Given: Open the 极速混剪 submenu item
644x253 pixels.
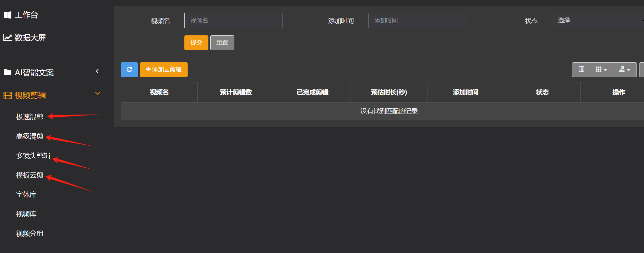Looking at the screenshot, I should (30, 117).
